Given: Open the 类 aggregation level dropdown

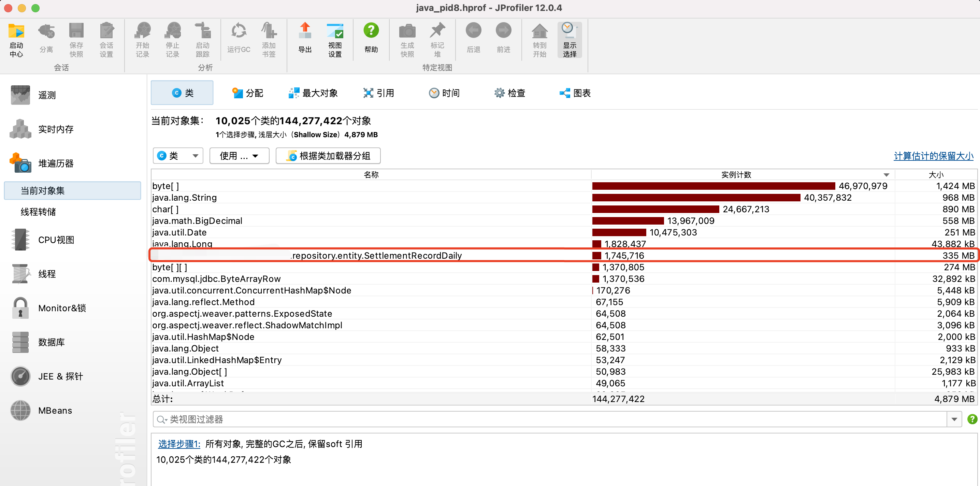Looking at the screenshot, I should [x=178, y=156].
